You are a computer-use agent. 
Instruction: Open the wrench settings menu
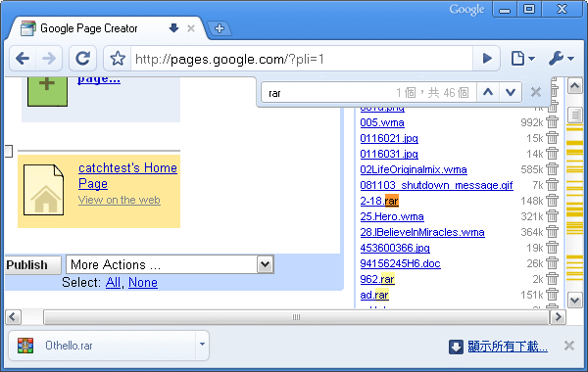[x=561, y=59]
